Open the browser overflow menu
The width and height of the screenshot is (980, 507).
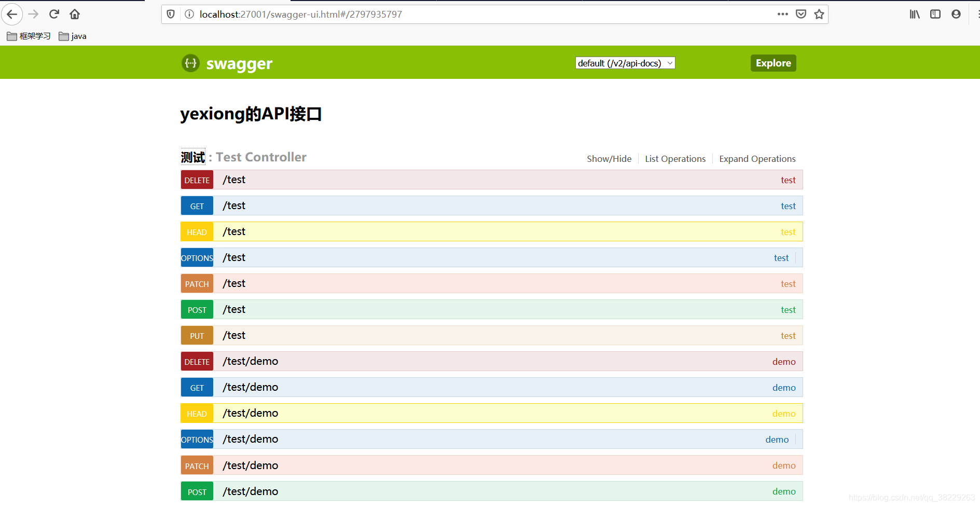782,14
